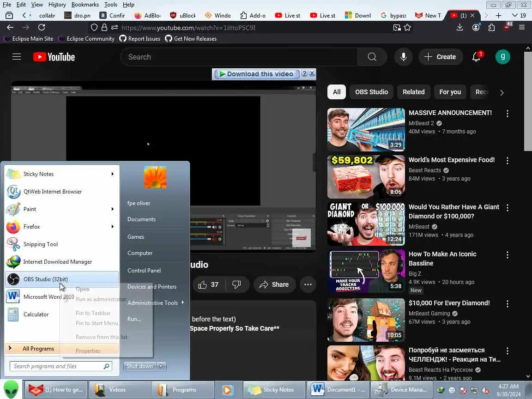Switch to Document1 Word taskbar button
This screenshot has height=399, width=532.
pyautogui.click(x=338, y=390)
